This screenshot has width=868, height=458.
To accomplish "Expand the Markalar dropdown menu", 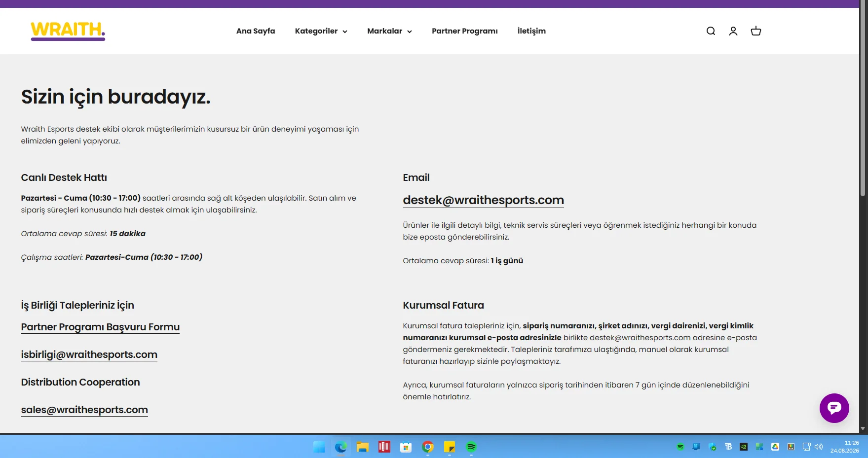I will click(389, 31).
